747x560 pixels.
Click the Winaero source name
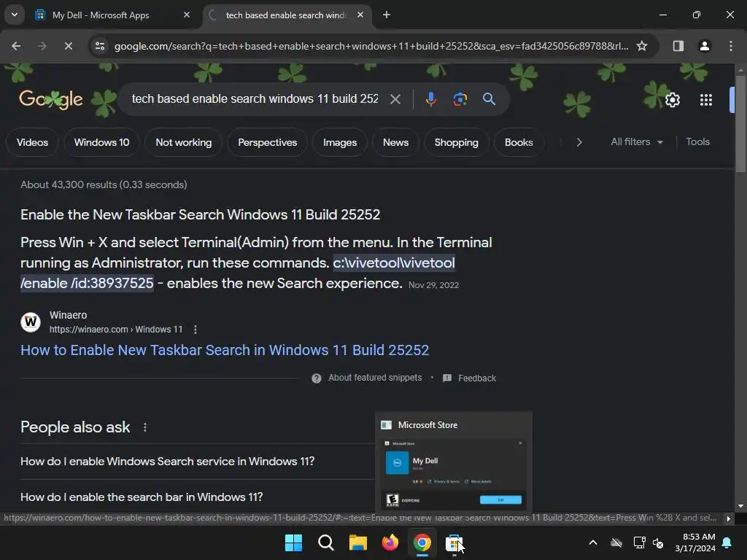click(68, 315)
